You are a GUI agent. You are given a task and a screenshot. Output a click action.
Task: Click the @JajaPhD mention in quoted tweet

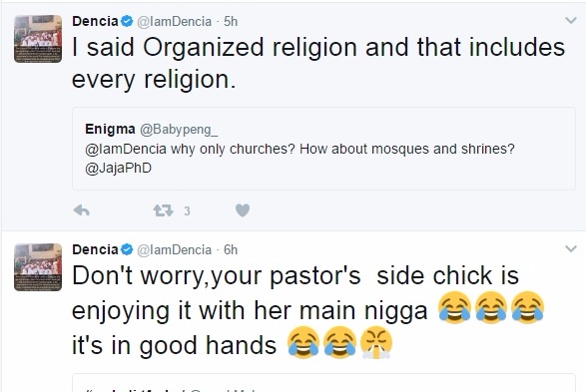click(x=118, y=168)
